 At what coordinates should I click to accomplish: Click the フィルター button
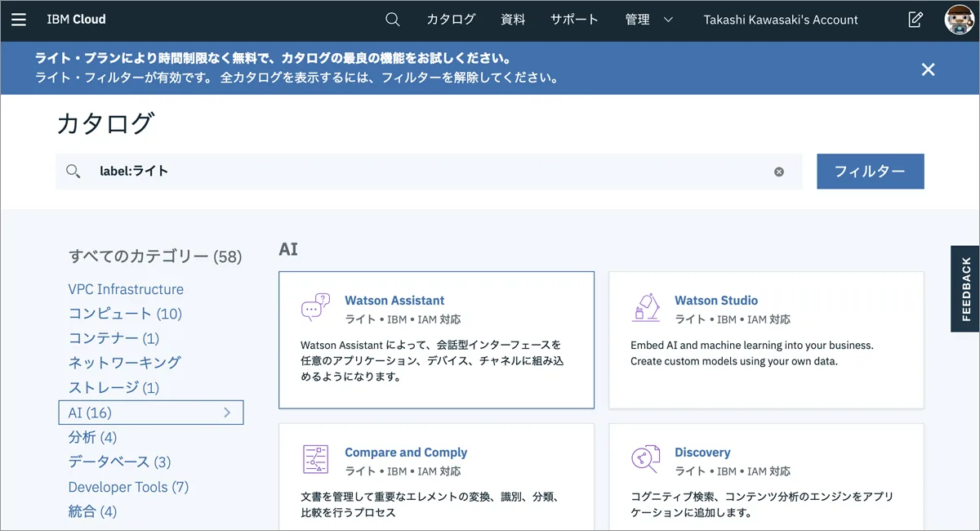point(871,172)
